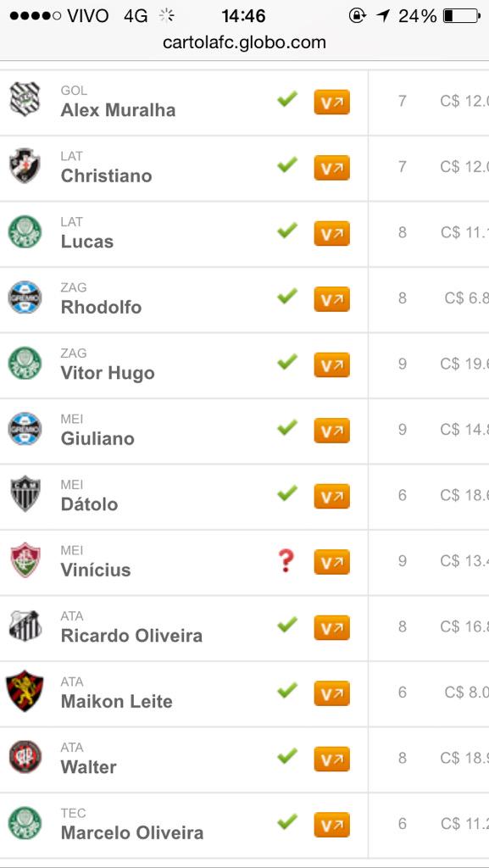Viewport: 489px width, 868px height.
Task: Tap the Fluminense crest beside Vinícius
Action: pos(25,559)
